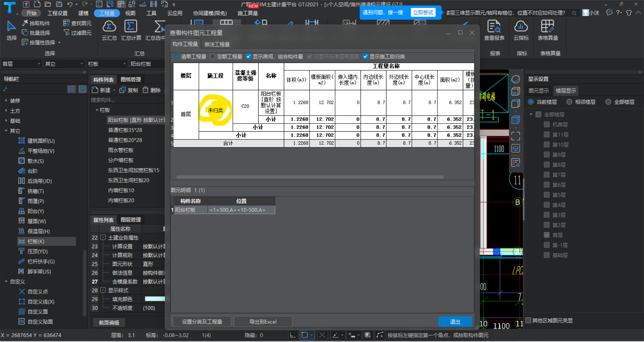
Task: Switch to 图纸管理 tab
Action: [130, 79]
